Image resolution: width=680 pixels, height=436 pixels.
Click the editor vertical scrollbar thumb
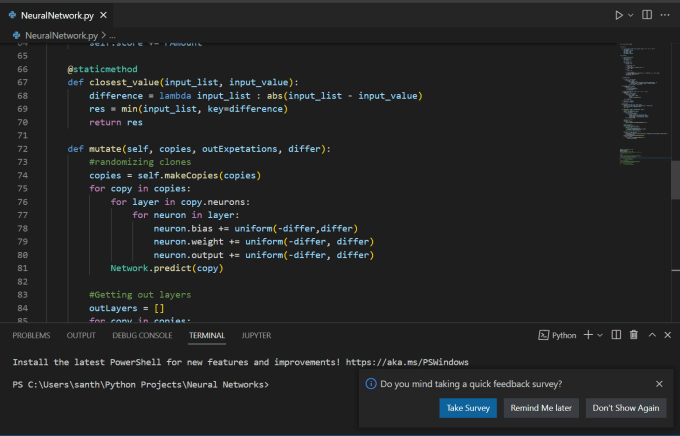675,180
